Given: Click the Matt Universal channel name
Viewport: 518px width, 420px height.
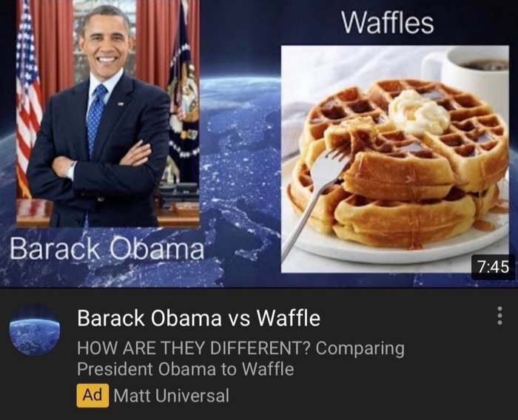Looking at the screenshot, I should [171, 396].
